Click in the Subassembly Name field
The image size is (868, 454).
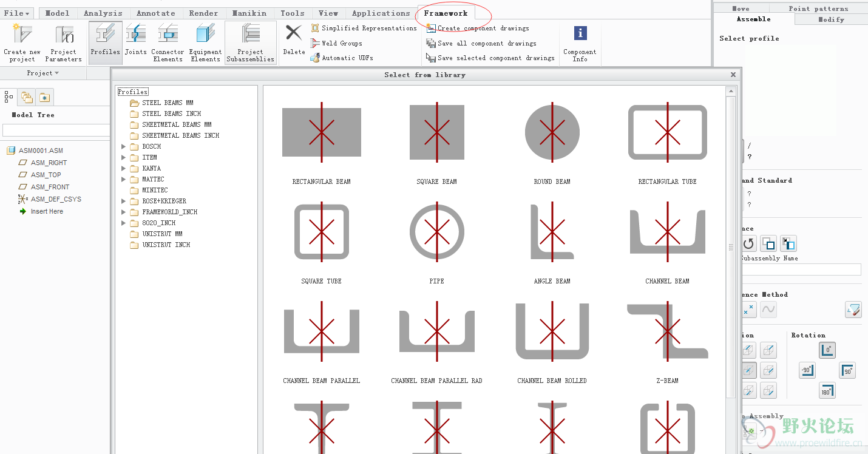point(801,269)
